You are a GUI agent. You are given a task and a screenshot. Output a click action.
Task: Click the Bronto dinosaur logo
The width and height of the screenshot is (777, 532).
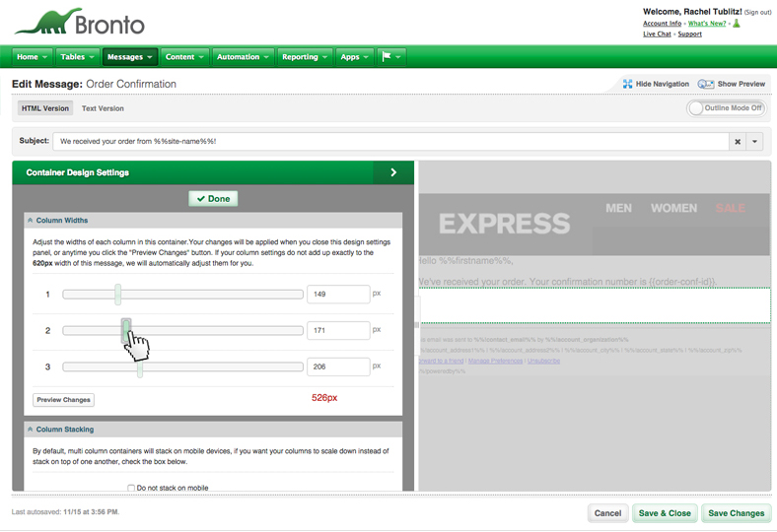click(x=79, y=23)
